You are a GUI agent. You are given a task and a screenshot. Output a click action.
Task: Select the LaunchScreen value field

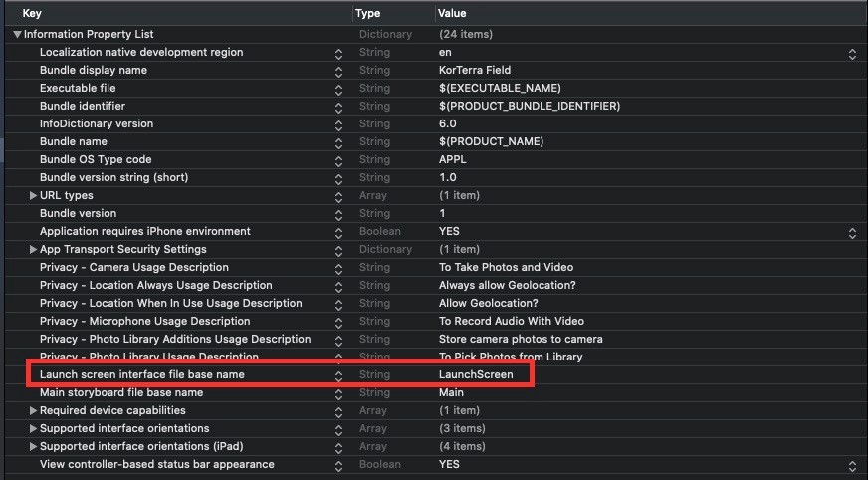476,374
